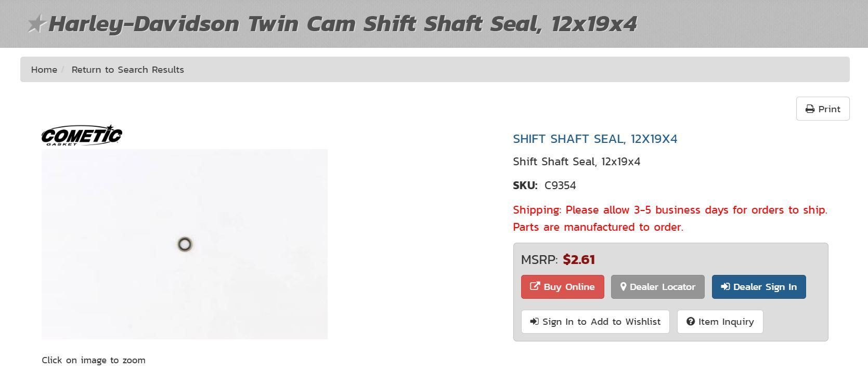Click the 'Click on image to zoom' caption
868x370 pixels.
pyautogui.click(x=94, y=360)
